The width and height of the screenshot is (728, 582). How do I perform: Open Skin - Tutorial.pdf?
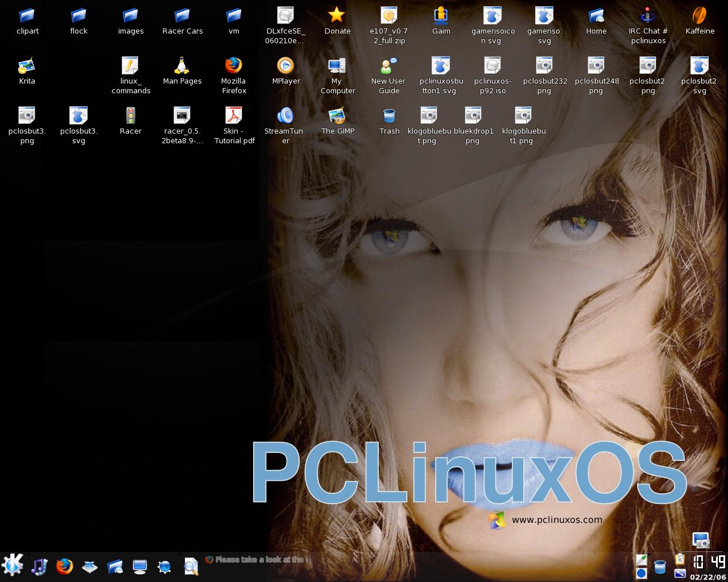234,116
